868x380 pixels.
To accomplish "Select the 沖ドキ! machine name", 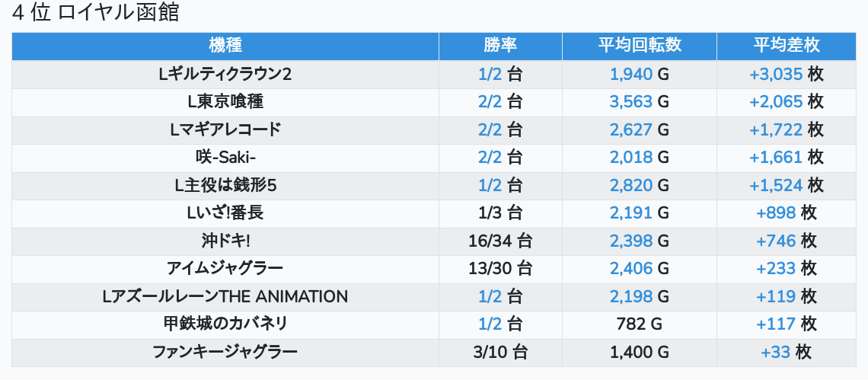I will pos(225,241).
